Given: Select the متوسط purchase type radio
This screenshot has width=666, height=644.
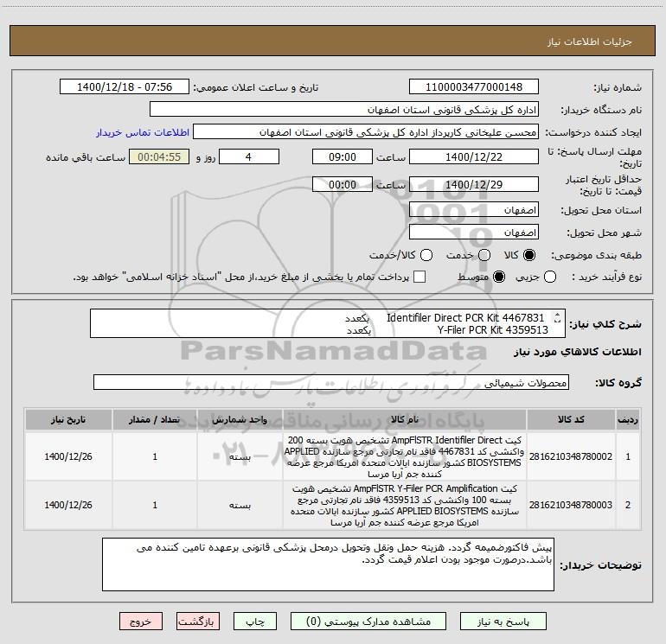Looking at the screenshot, I should coord(499,277).
